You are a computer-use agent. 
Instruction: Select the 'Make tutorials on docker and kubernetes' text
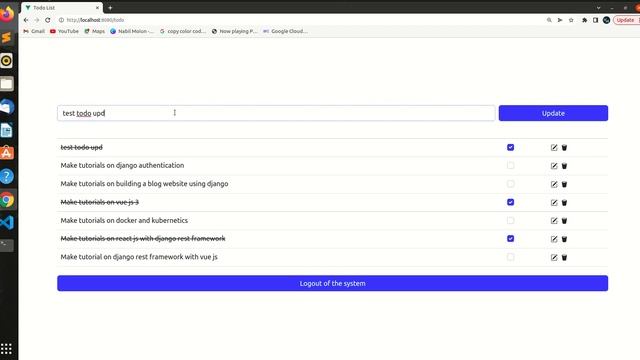click(124, 220)
